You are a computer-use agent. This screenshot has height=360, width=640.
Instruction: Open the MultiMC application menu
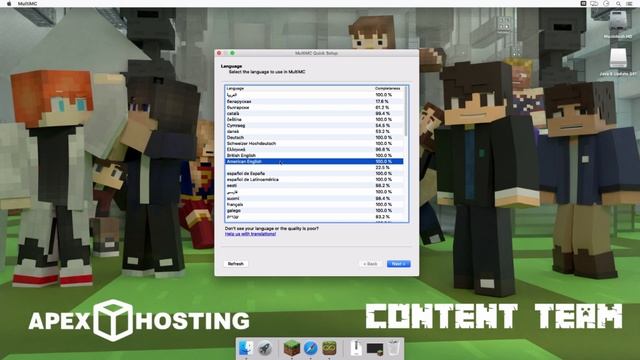coord(27,4)
